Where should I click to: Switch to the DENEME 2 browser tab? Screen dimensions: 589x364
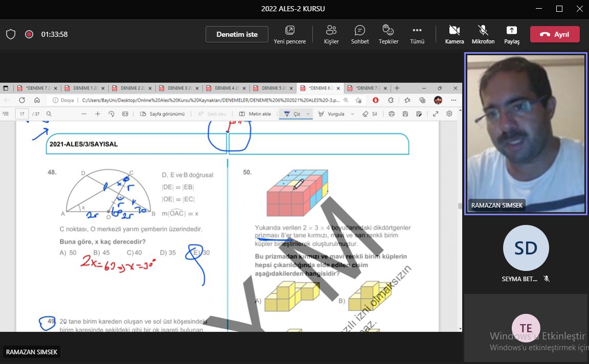click(x=132, y=88)
